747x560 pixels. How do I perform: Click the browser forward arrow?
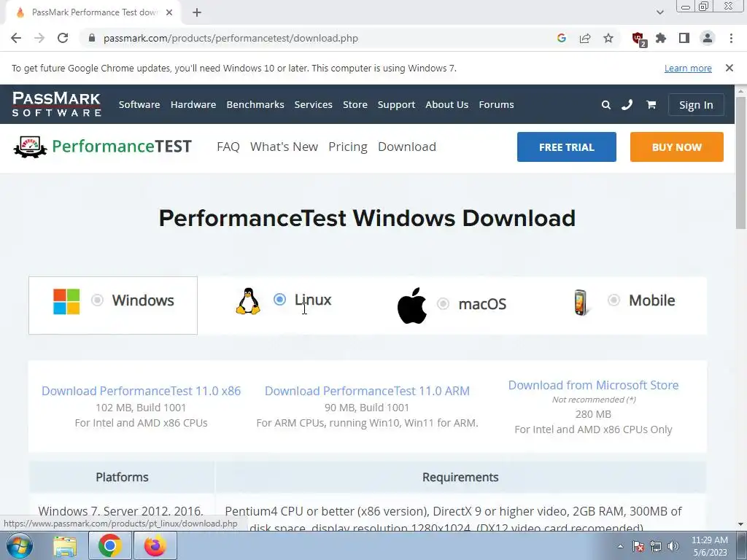pyautogui.click(x=39, y=38)
